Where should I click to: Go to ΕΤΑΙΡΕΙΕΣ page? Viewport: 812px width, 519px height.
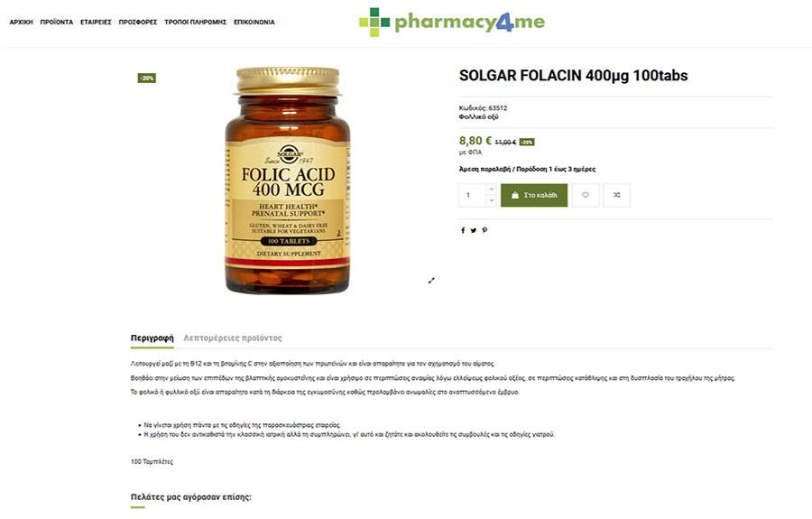click(96, 23)
